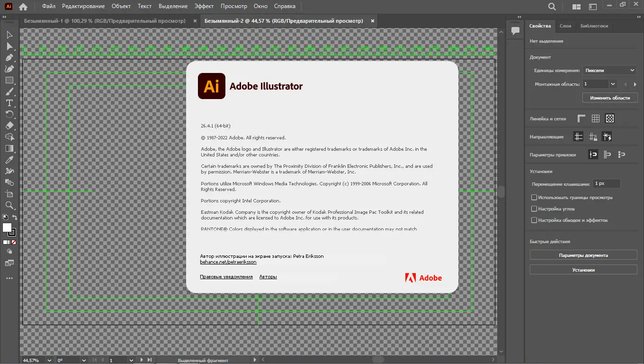Enable 'Настройка углов' checkbox
Viewport: 644px width, 364px height.
534,209
